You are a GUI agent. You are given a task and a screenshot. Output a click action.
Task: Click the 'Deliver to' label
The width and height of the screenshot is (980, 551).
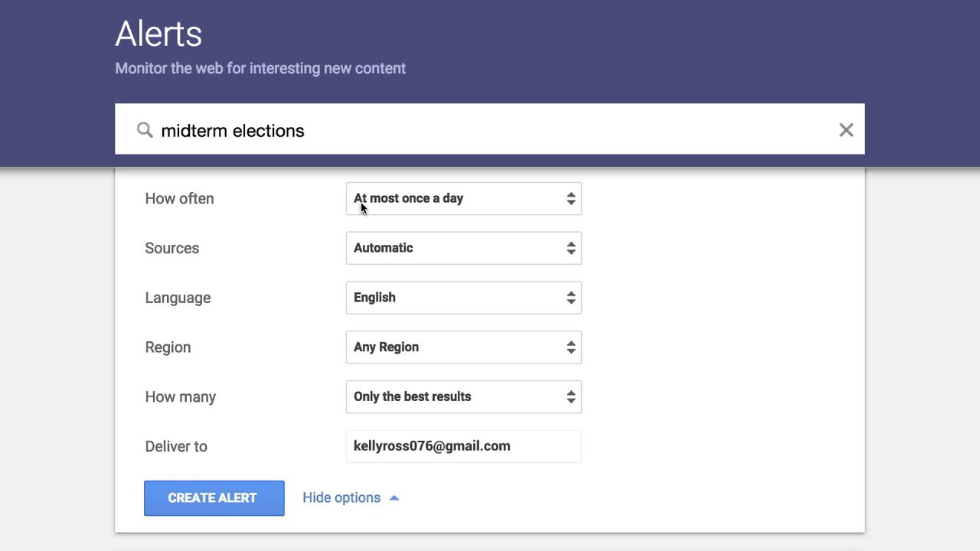point(176,446)
